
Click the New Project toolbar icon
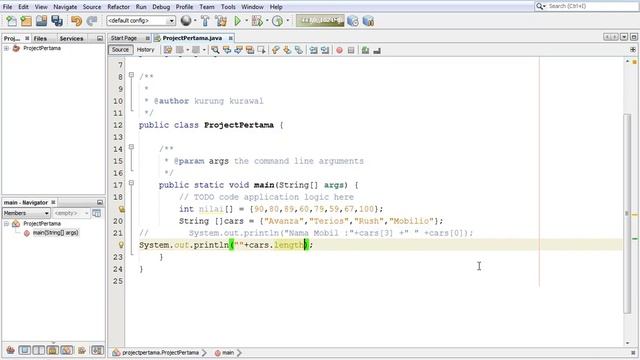tap(26, 21)
